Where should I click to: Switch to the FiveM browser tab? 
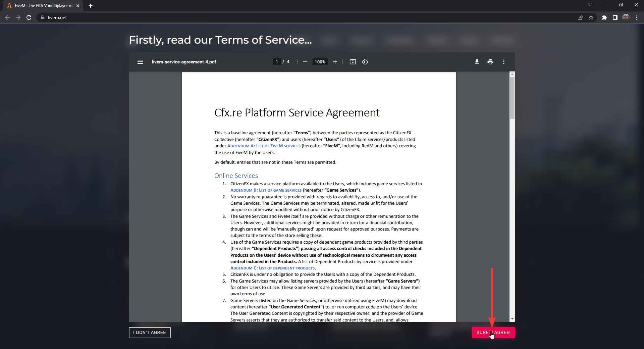40,6
